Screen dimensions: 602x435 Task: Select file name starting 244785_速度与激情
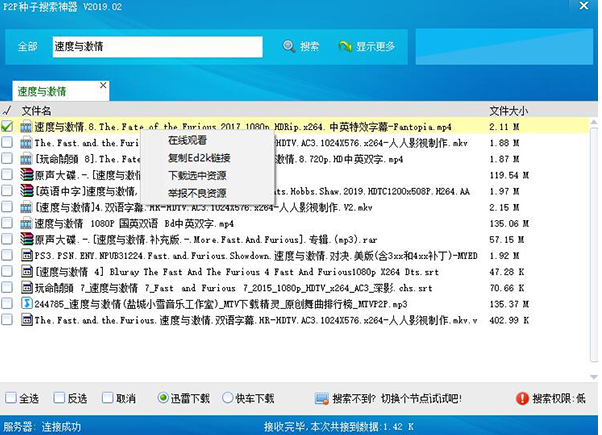pos(221,304)
